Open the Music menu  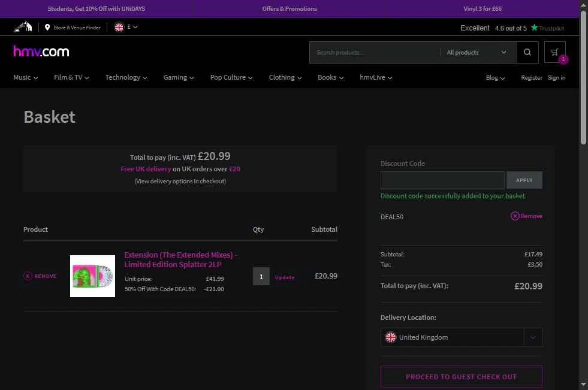click(26, 77)
